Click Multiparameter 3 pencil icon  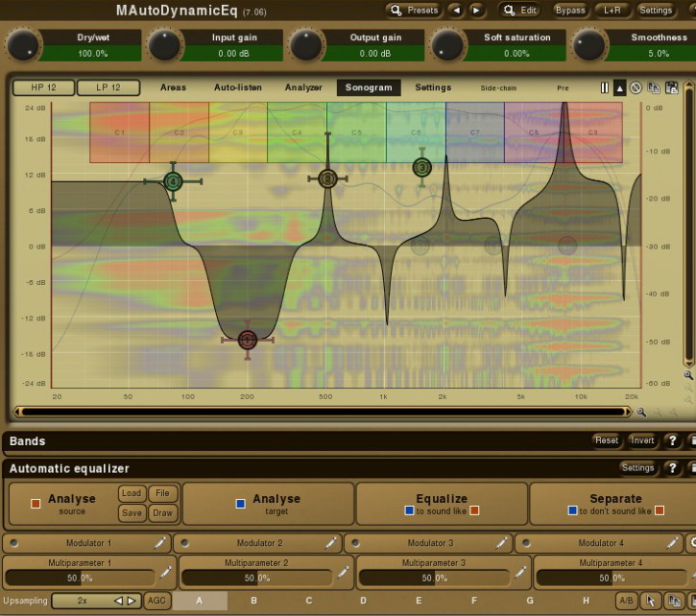[520, 573]
